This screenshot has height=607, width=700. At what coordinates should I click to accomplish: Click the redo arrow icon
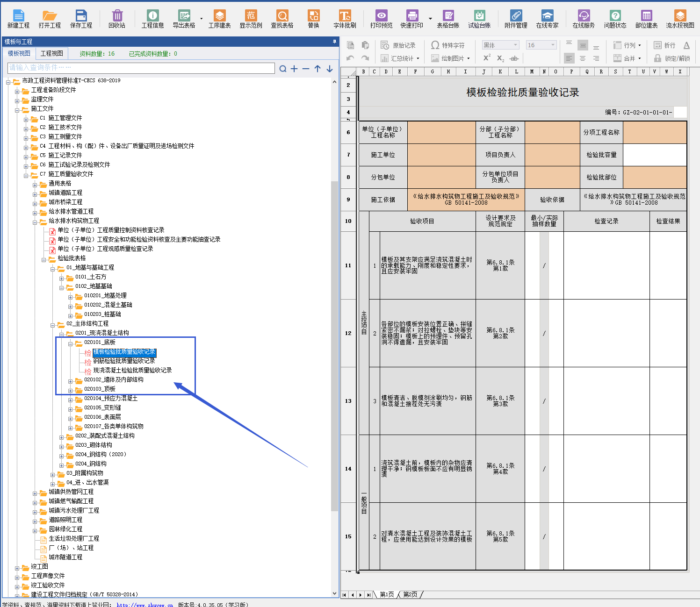click(365, 58)
